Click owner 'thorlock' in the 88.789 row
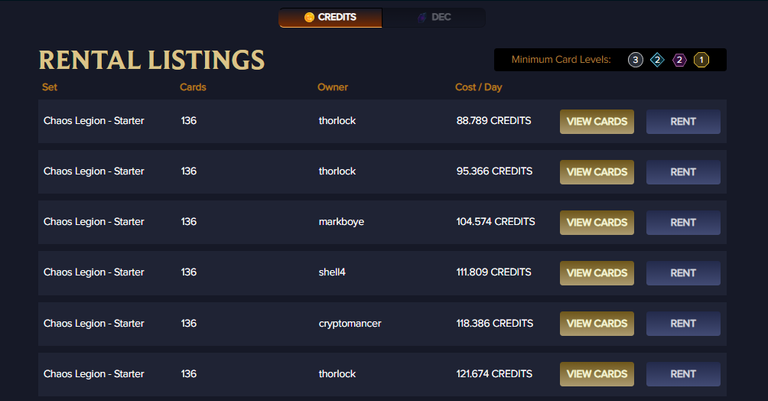 337,120
